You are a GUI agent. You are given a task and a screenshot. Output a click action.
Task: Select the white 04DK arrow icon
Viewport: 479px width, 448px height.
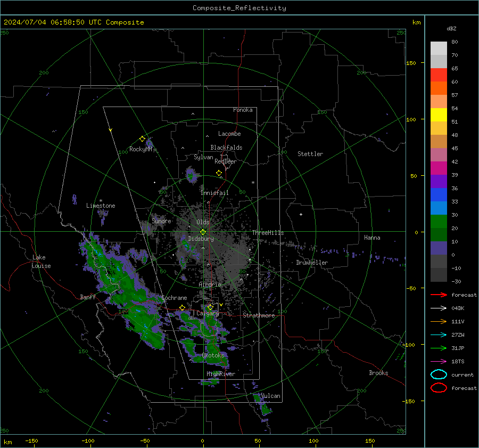439,308
